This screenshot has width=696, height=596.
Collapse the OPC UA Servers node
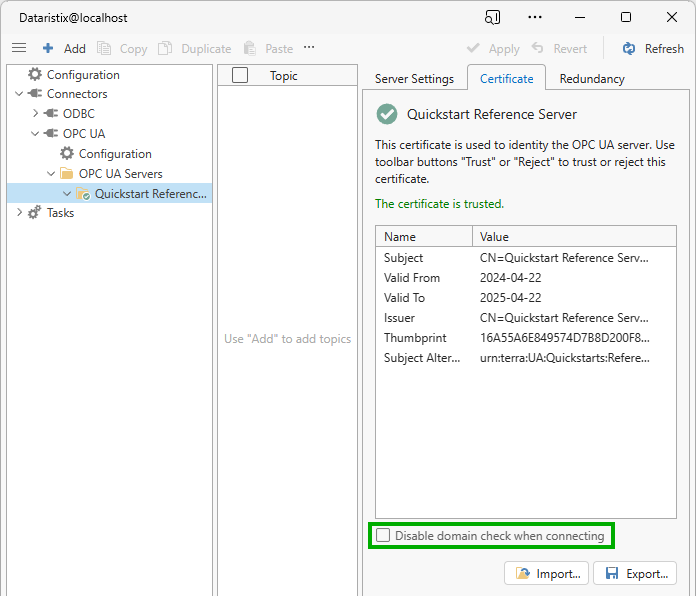click(x=52, y=174)
